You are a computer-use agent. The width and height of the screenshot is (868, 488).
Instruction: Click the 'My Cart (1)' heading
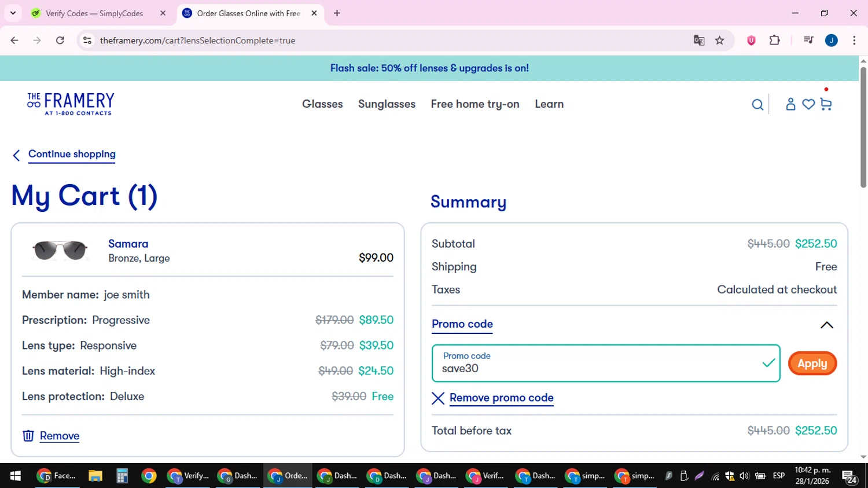click(84, 196)
